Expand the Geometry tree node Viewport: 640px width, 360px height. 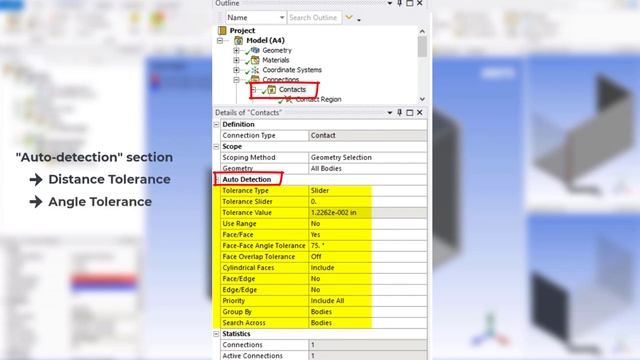coord(236,50)
